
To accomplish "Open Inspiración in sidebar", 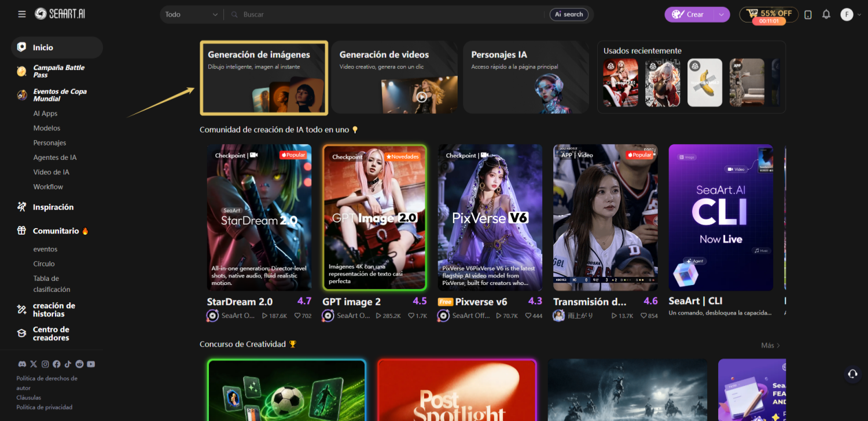I will pyautogui.click(x=53, y=207).
